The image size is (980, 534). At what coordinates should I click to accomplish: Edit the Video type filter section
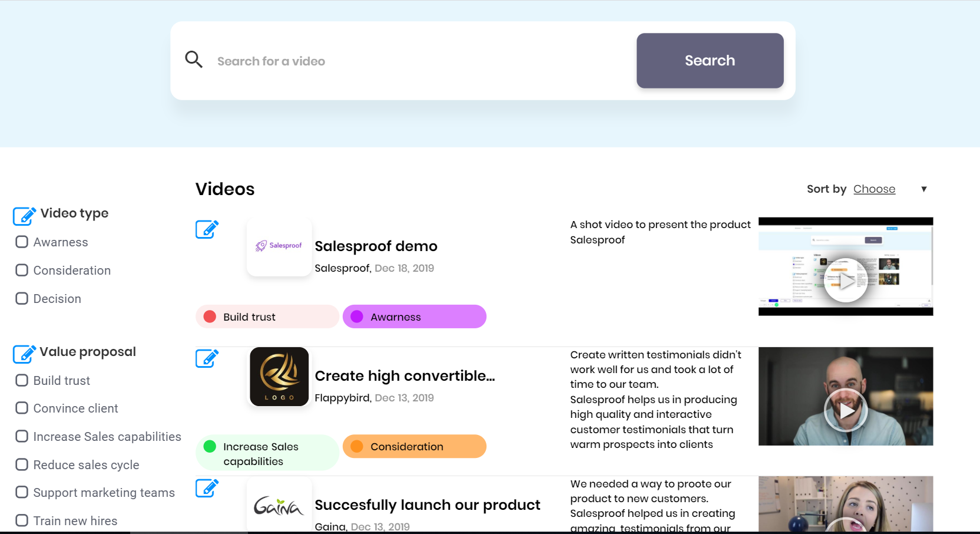(24, 216)
